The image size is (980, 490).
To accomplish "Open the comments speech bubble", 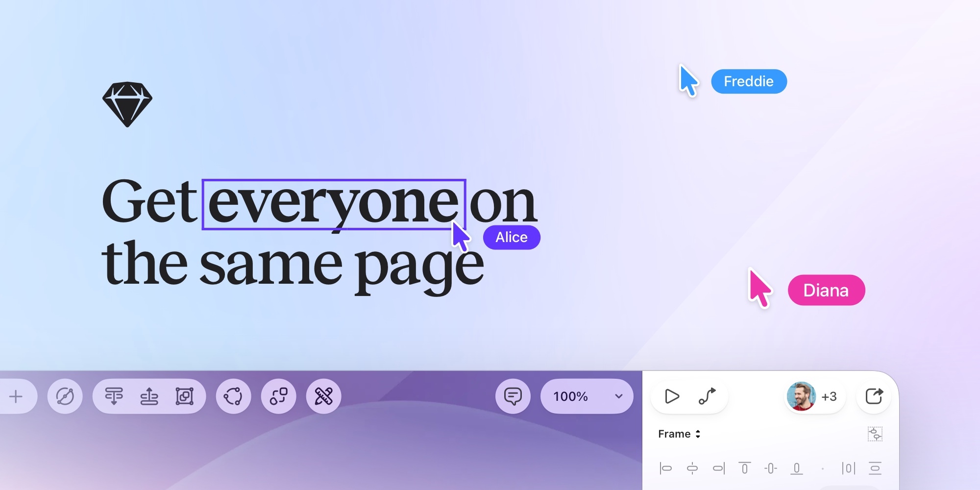I will 513,396.
